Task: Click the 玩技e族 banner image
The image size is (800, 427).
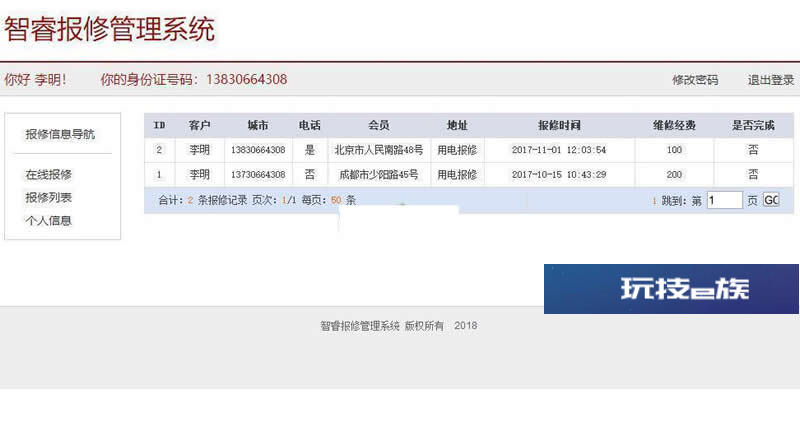Action: 671,289
